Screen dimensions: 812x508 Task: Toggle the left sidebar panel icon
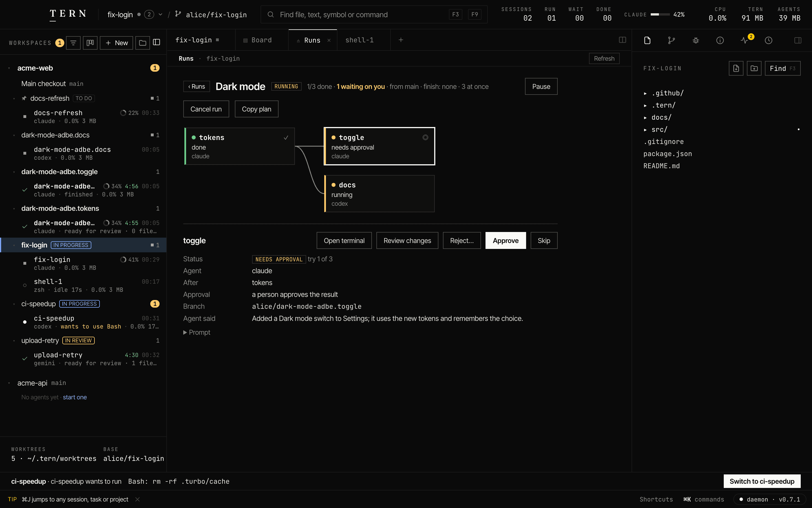pyautogui.click(x=157, y=42)
